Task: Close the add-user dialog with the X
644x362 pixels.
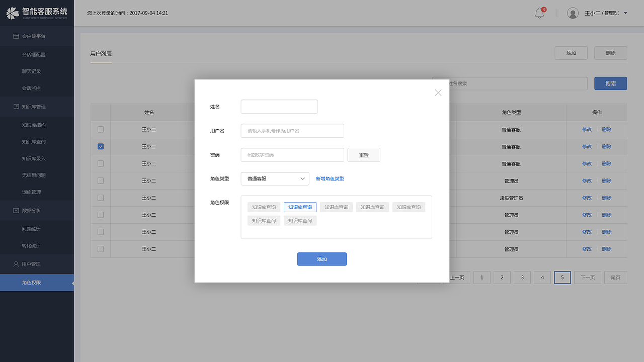Action: (438, 93)
